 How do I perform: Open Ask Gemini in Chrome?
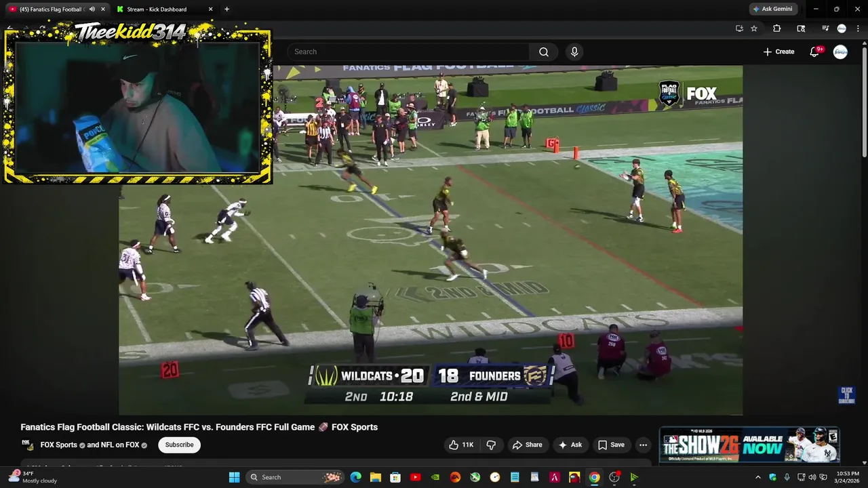coord(773,9)
